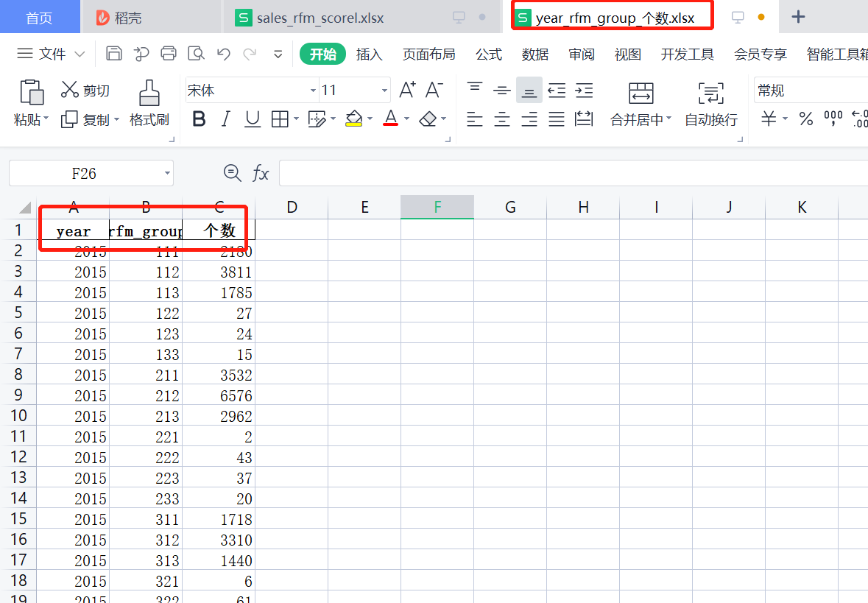Click distributed alignment icon
Screen dimensions: 868x603
(x=584, y=119)
